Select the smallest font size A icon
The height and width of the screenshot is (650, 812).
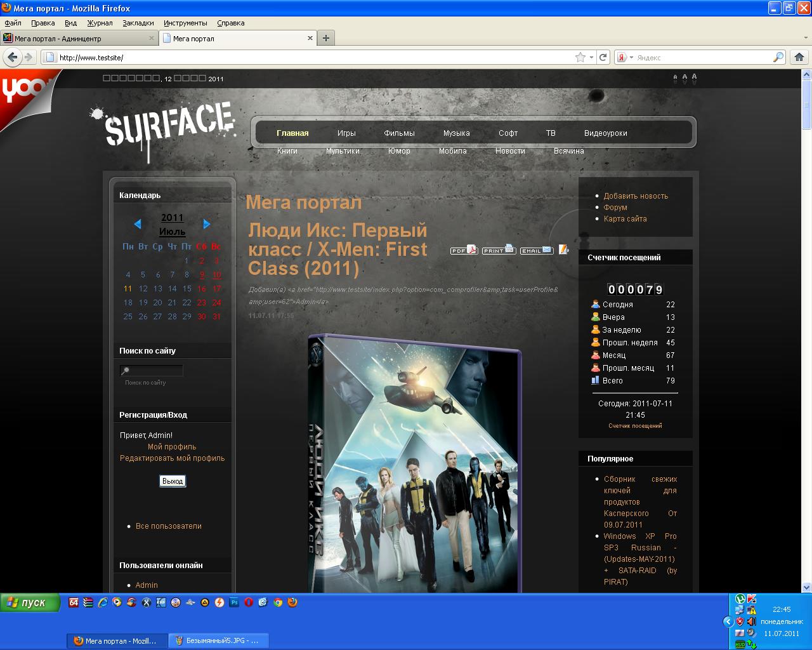tap(675, 78)
